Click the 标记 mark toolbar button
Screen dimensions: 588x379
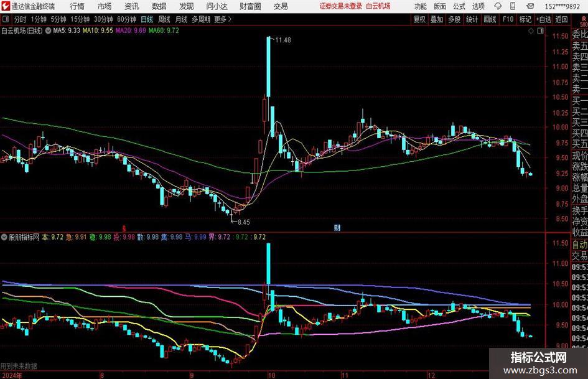click(525, 19)
